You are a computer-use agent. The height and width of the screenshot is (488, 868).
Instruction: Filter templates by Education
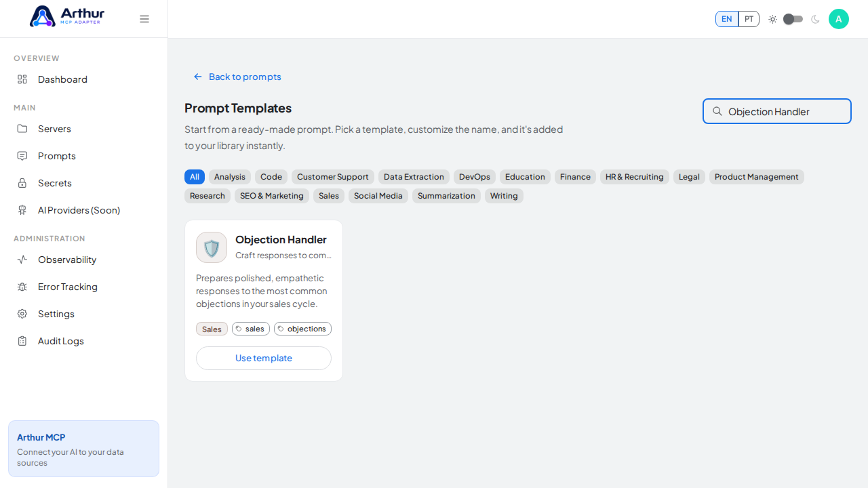pos(525,177)
